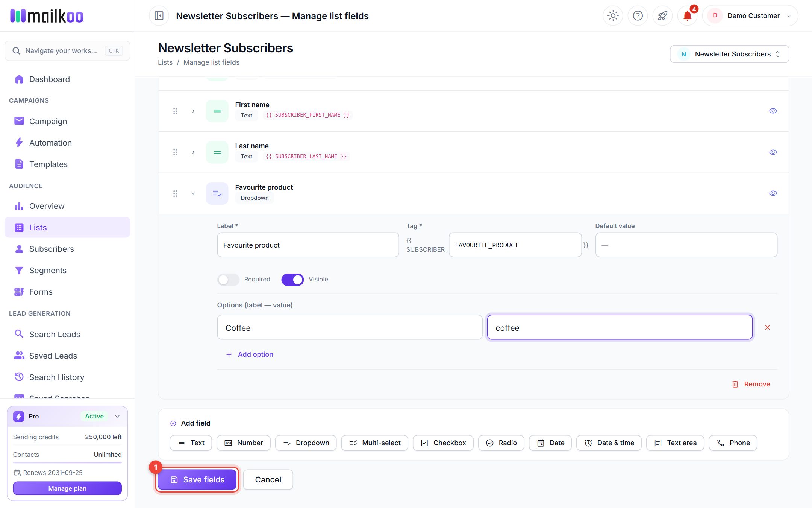Delete the Coffee option with red X
This screenshot has height=508, width=812.
pyautogui.click(x=767, y=327)
